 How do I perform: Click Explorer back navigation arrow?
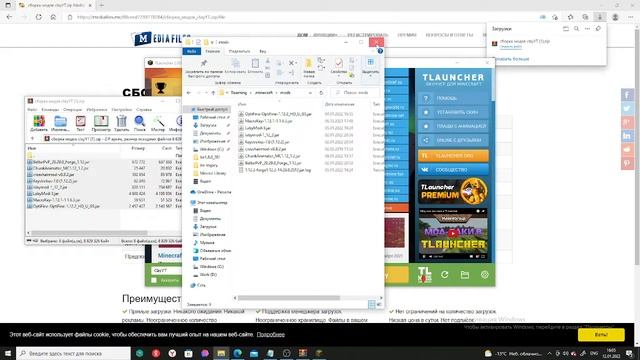coord(189,93)
